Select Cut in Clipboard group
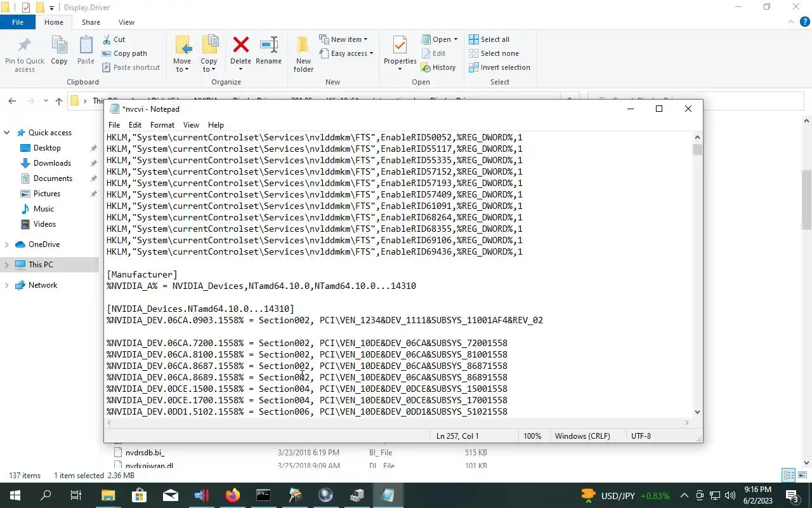The image size is (812, 508). click(x=114, y=39)
